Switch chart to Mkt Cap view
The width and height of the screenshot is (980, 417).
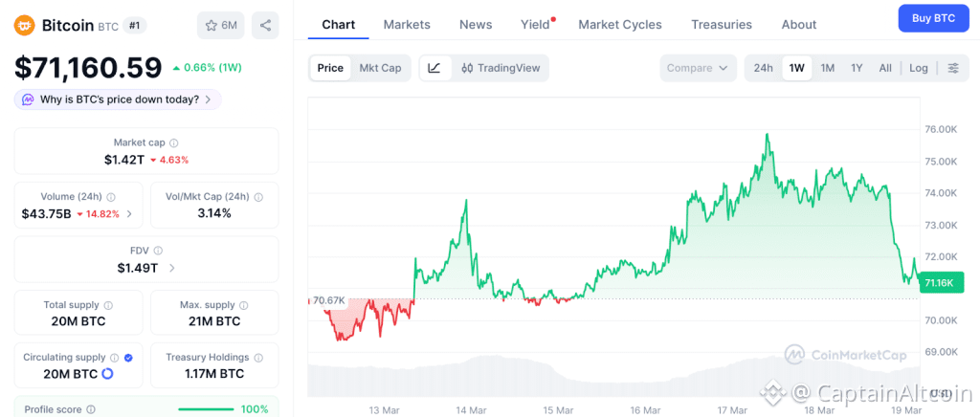(380, 68)
